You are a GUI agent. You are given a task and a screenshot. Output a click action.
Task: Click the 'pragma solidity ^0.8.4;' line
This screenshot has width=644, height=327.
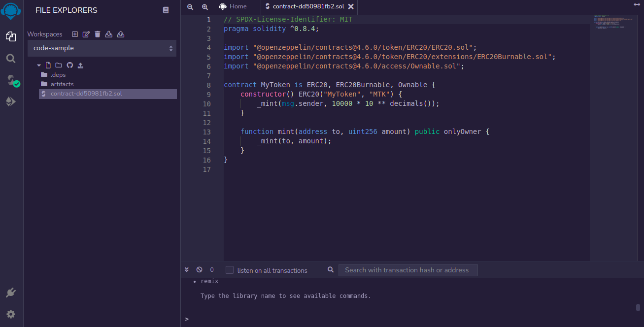tap(271, 29)
